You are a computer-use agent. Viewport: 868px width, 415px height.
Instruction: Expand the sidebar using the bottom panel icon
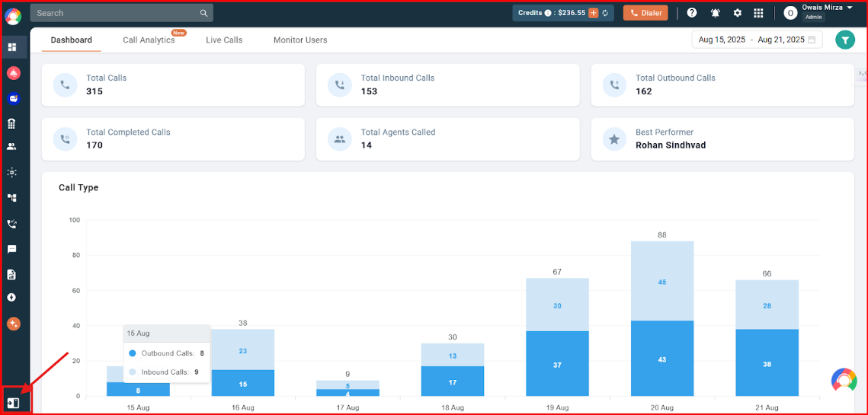coord(13,403)
